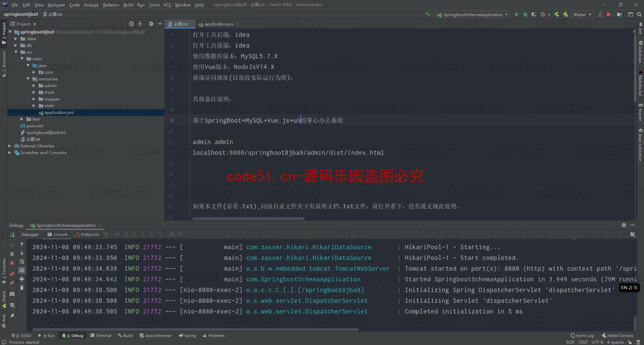Click the editor horizontal scrollbar thumb

coord(249,219)
